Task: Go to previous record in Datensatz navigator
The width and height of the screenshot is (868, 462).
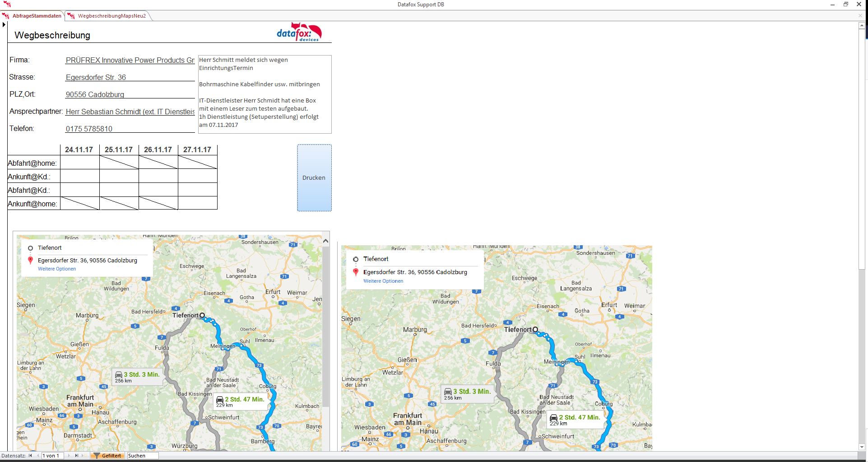Action: (x=38, y=456)
